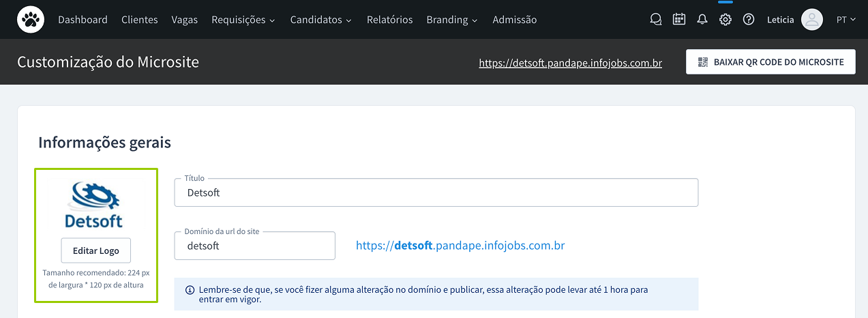This screenshot has width=868, height=318.
Task: Open the calendar icon in header
Action: pyautogui.click(x=679, y=20)
